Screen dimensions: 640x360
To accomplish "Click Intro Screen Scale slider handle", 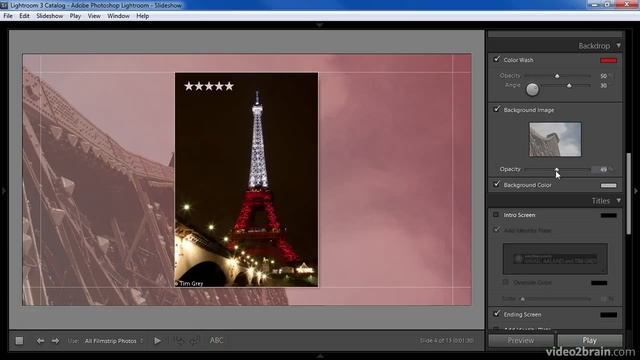I will (x=522, y=299).
